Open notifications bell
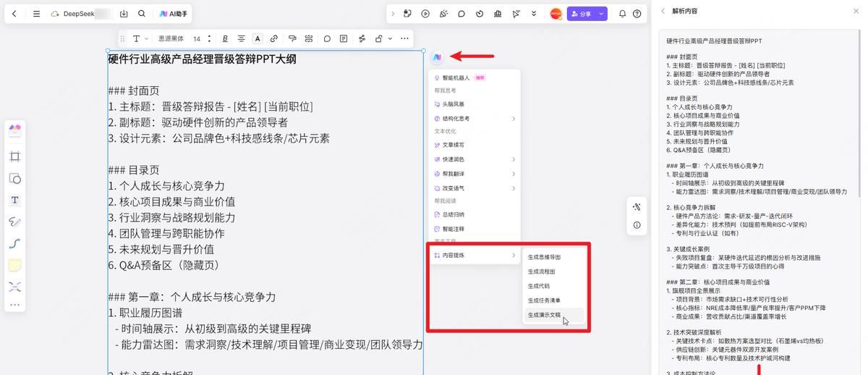This screenshot has height=375, width=868. (x=622, y=14)
